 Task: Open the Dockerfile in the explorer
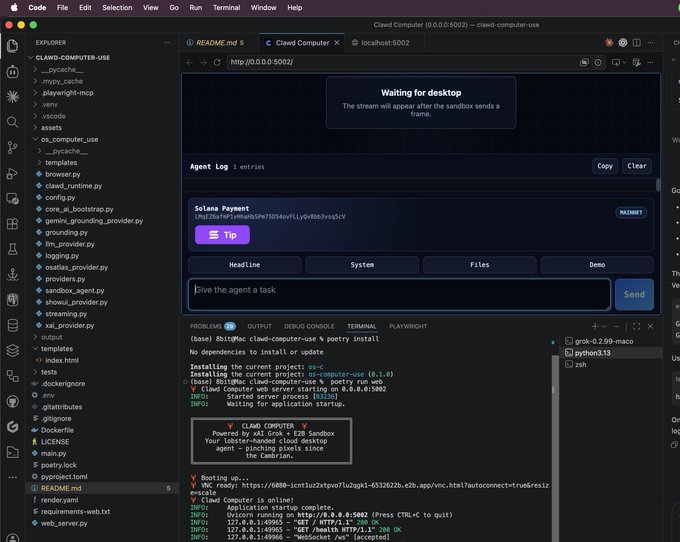click(57, 430)
